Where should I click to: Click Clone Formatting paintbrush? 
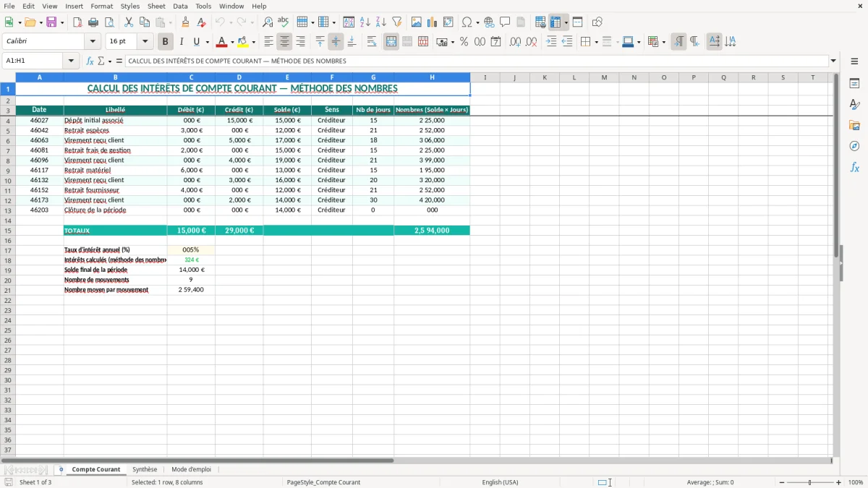[x=186, y=22]
